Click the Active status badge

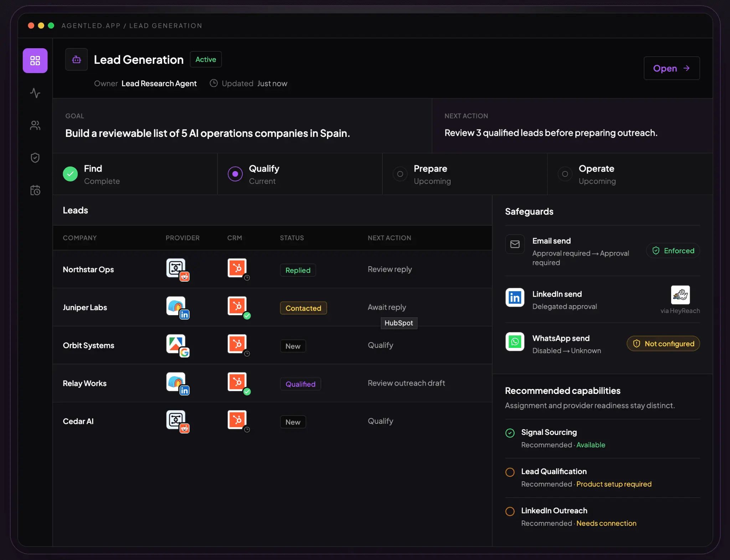tap(206, 60)
